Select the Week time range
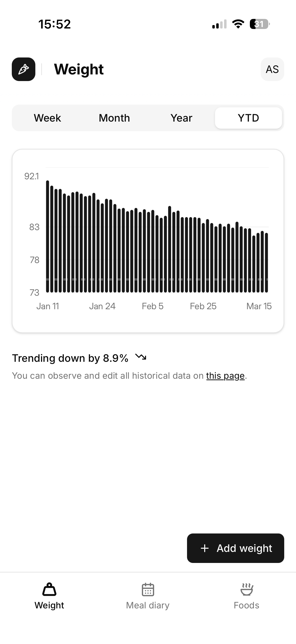Viewport: 296px width, 644px height. (47, 118)
